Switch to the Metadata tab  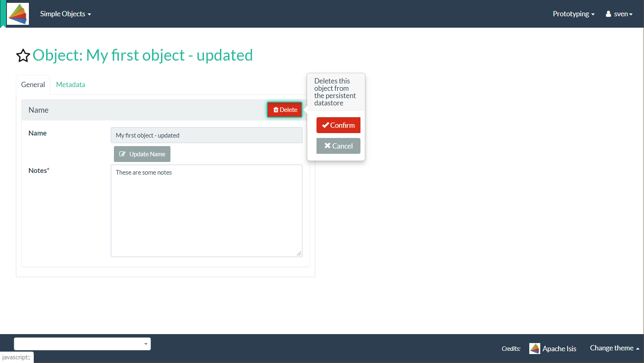70,85
